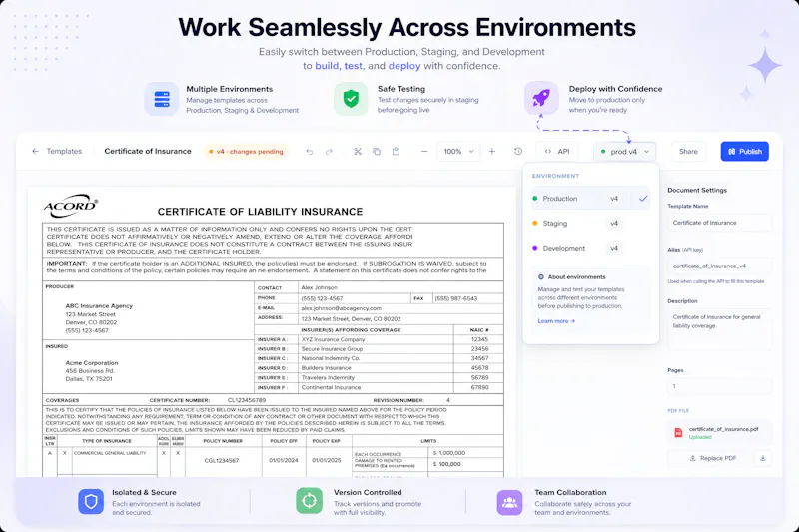
Task: Click the paste clipboard icon
Action: click(396, 151)
